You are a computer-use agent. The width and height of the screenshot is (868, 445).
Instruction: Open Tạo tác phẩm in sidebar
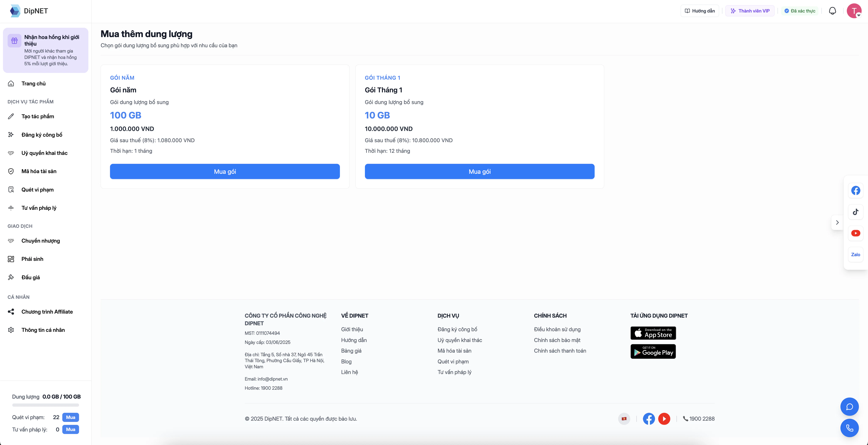[46, 116]
